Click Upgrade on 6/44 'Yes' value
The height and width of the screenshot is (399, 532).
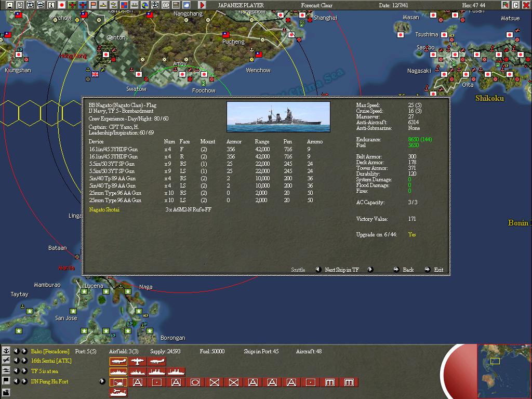point(412,234)
